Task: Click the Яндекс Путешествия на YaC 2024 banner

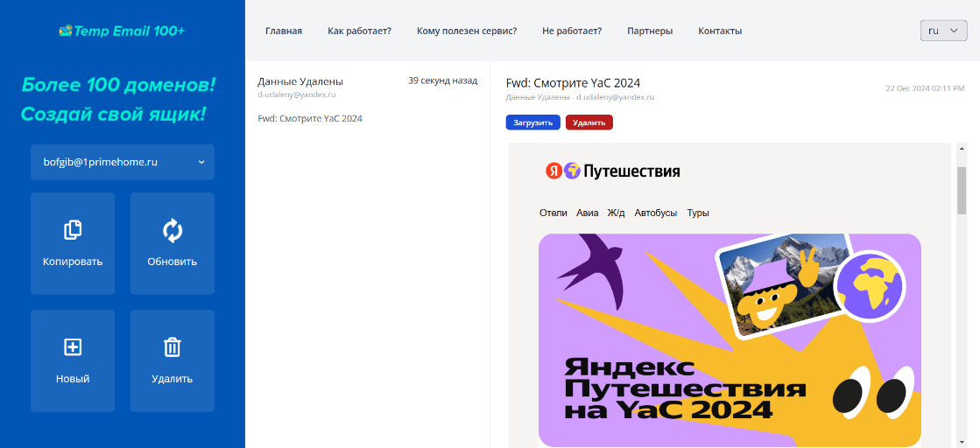Action: (x=730, y=339)
